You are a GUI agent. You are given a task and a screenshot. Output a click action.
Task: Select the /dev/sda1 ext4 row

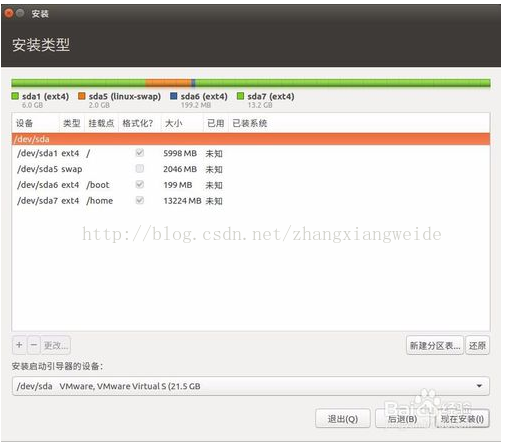(251, 153)
